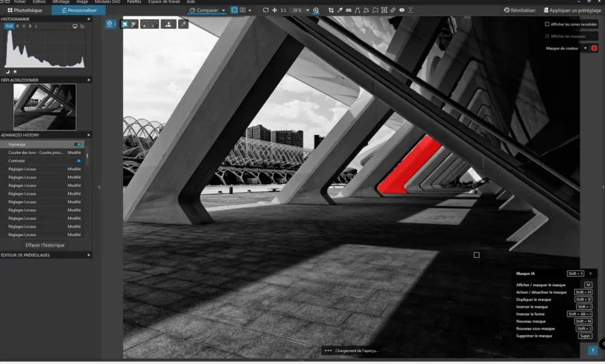This screenshot has width=605, height=364.
Task: Toggle the Contraste history switch
Action: 78,161
